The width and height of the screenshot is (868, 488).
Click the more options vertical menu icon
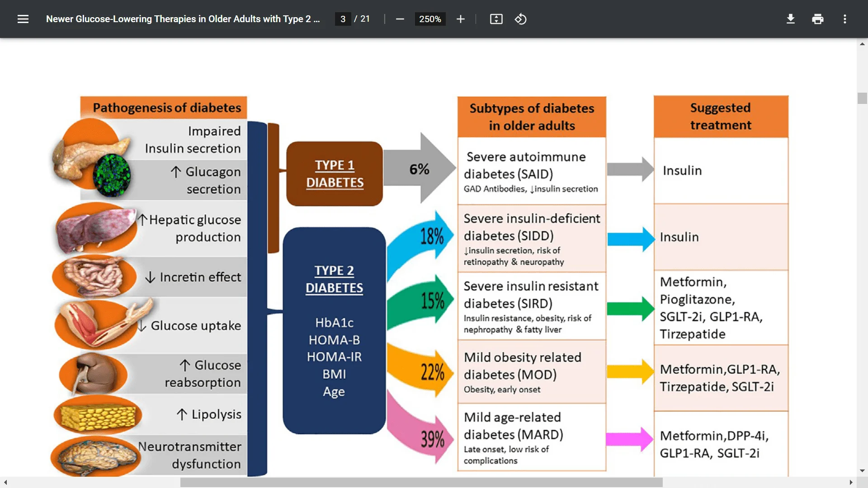[x=845, y=19]
